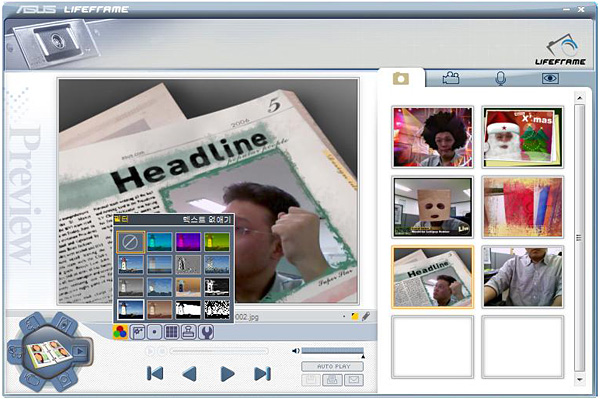Select the single dot tool in the edit toolbar

point(155,332)
